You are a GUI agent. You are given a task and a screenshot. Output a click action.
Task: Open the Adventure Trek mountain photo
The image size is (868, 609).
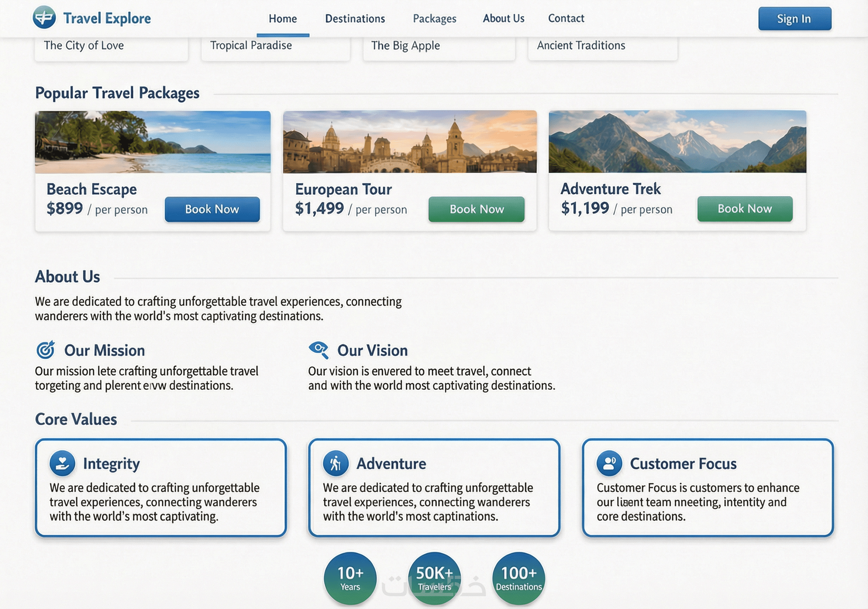coord(677,141)
